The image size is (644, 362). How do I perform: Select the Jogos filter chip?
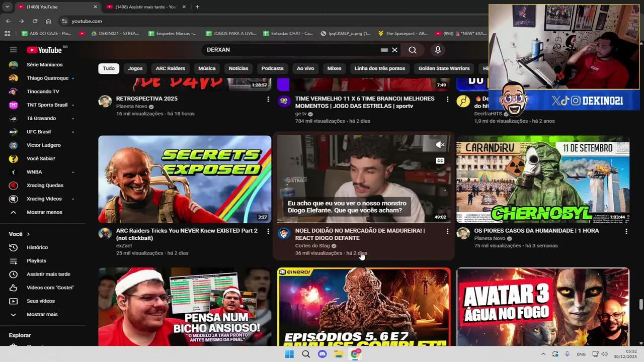(135, 68)
